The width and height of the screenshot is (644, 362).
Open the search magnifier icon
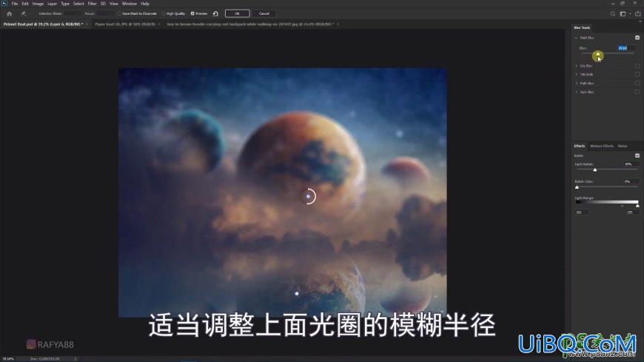point(612,13)
